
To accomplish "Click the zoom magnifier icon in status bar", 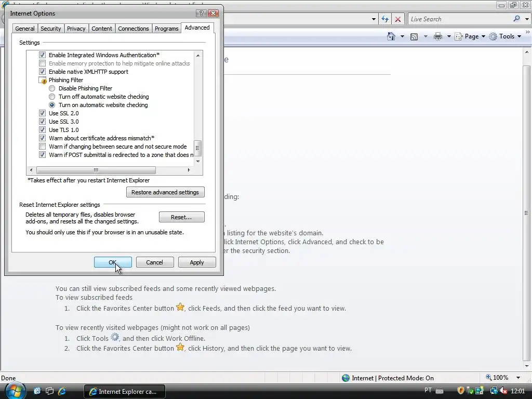I will tap(488, 377).
